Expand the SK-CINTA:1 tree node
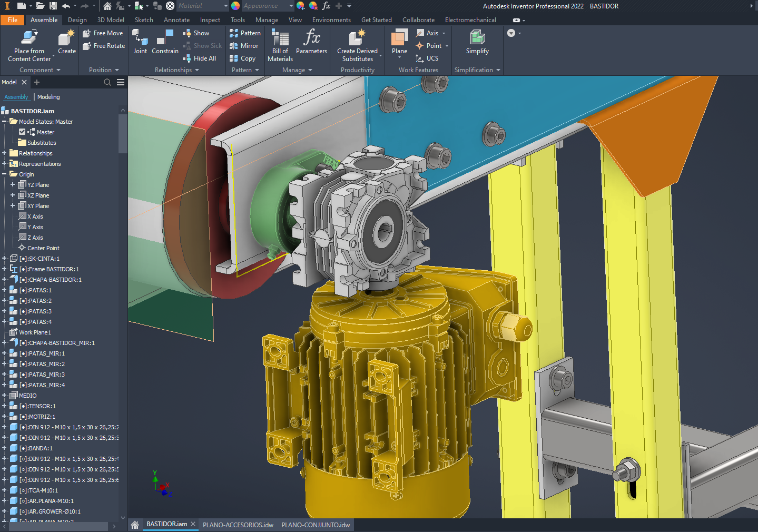This screenshot has height=532, width=758. 4,258
